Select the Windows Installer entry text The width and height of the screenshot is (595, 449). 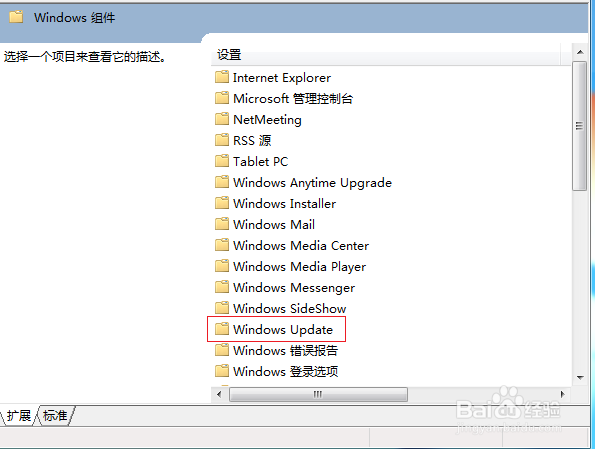coord(284,204)
